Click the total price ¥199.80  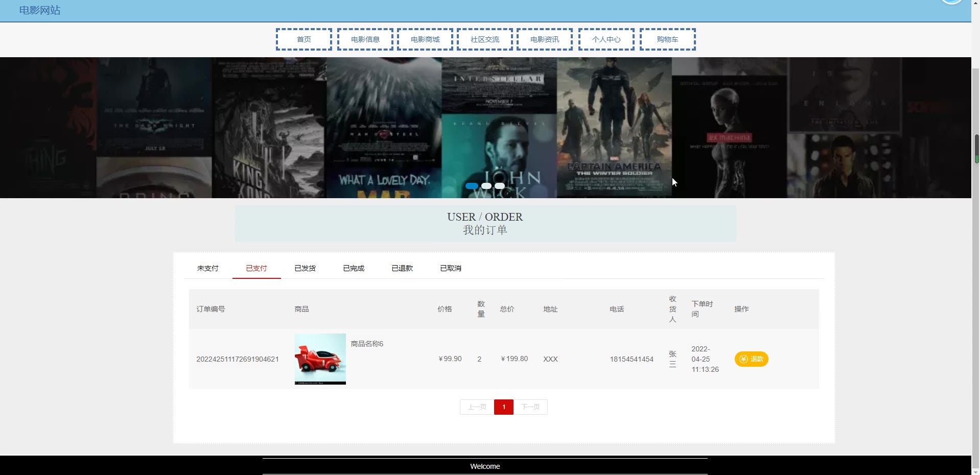point(514,359)
